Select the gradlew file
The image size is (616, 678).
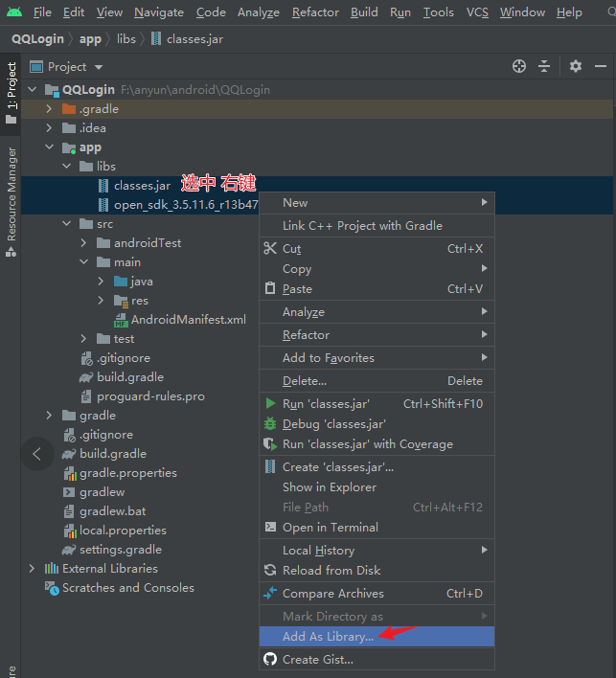pos(103,492)
